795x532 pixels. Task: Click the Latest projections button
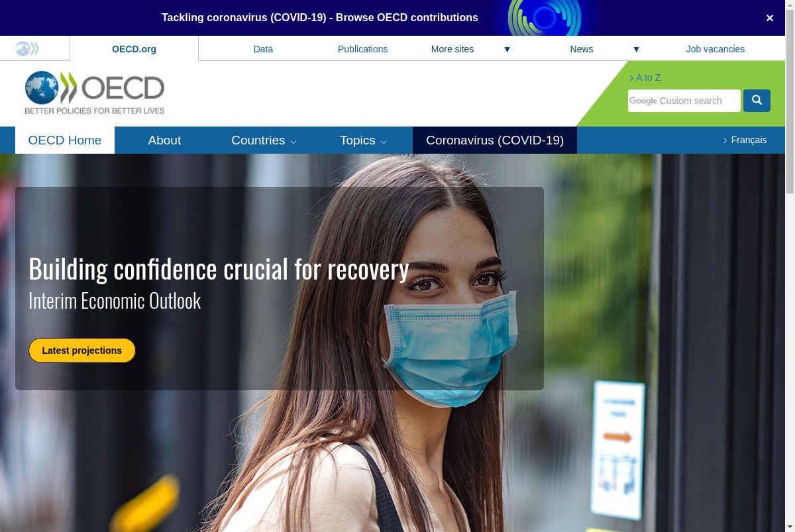click(82, 350)
